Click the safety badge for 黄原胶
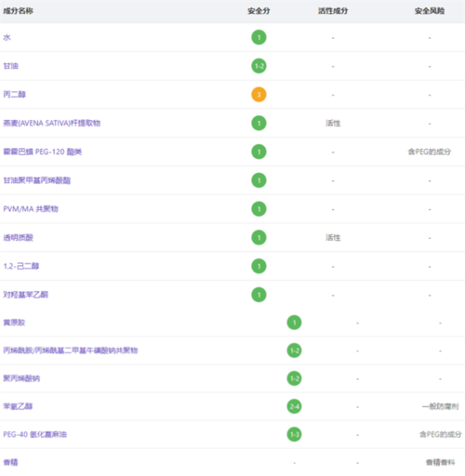Viewport: 465px width, 476px height. tap(294, 323)
